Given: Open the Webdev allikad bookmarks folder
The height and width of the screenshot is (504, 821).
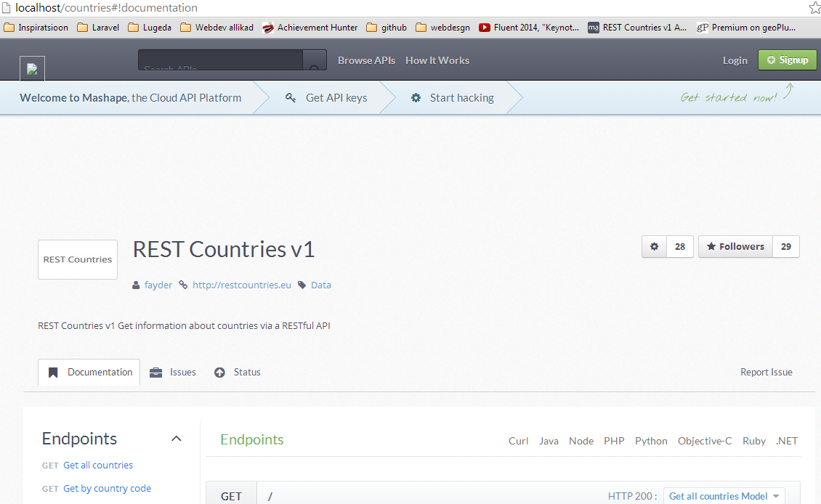Looking at the screenshot, I should coord(217,27).
